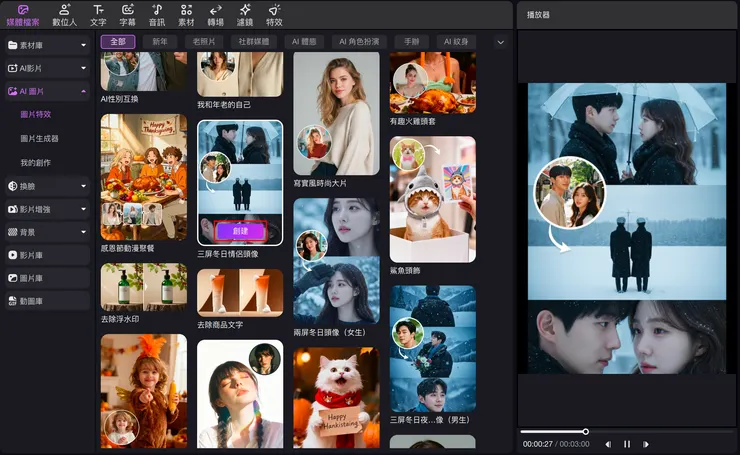The height and width of the screenshot is (455, 740).
Task: Select the 有趣火雞頭套 template thumbnail
Action: [x=433, y=83]
